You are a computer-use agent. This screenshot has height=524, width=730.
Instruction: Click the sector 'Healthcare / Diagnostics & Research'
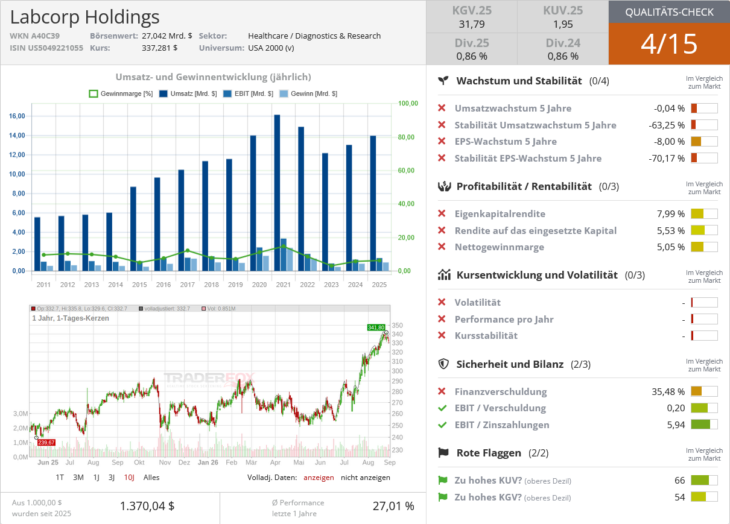point(314,36)
